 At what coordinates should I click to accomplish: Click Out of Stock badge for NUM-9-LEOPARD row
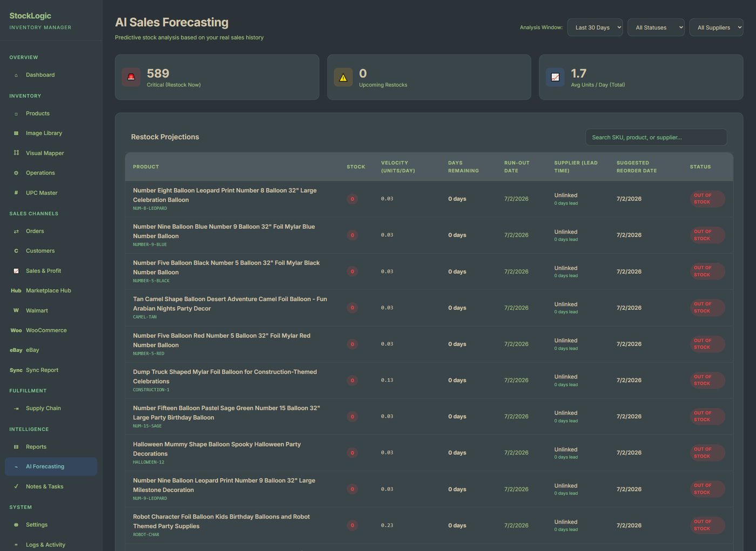tap(707, 489)
